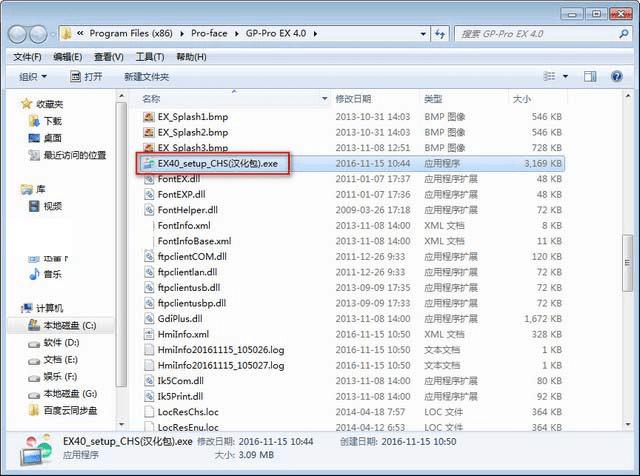640x476 pixels.
Task: Open the Libraries (库) sidebar node
Action: [33, 189]
